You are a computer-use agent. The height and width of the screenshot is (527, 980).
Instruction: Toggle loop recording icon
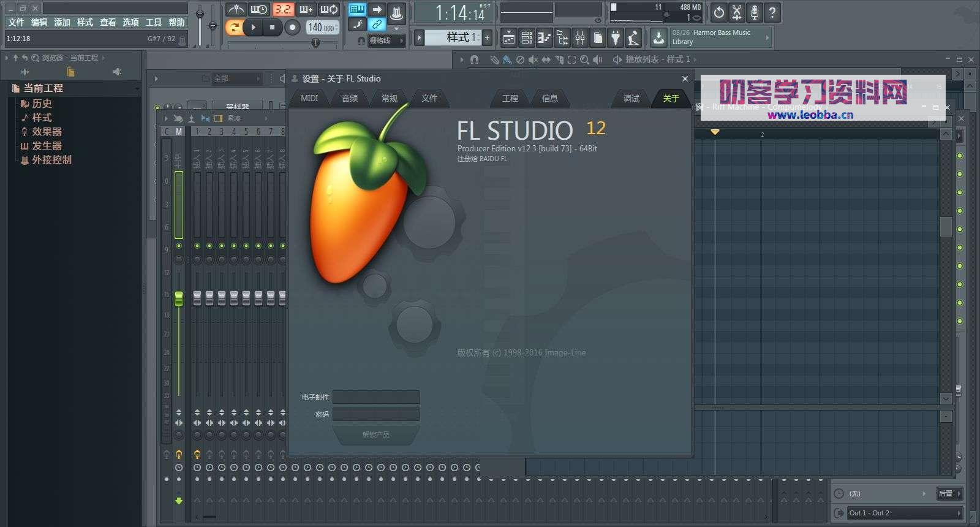pyautogui.click(x=329, y=9)
